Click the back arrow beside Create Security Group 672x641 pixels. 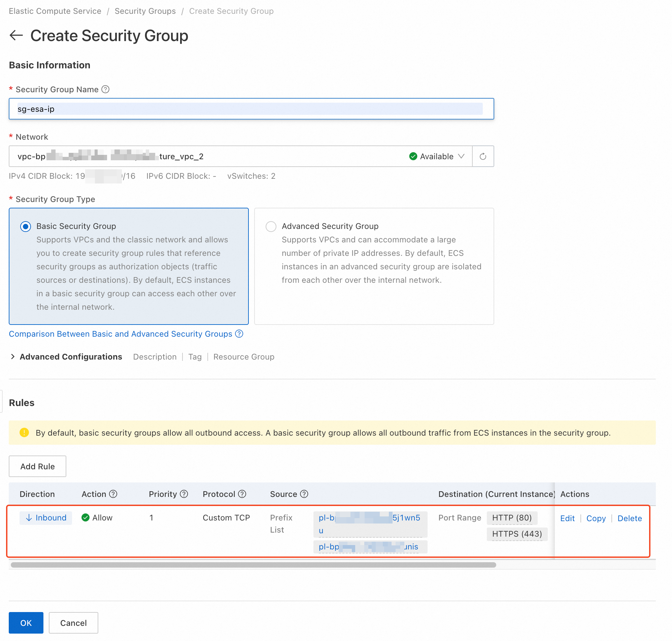(x=16, y=35)
